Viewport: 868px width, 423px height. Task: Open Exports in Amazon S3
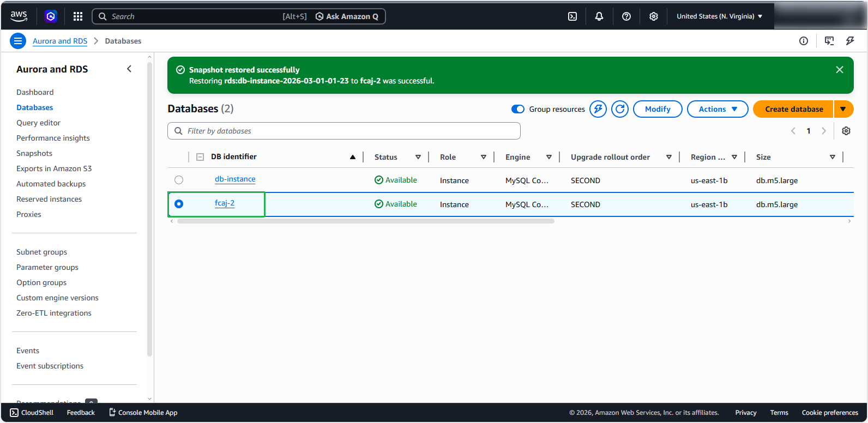tap(54, 168)
